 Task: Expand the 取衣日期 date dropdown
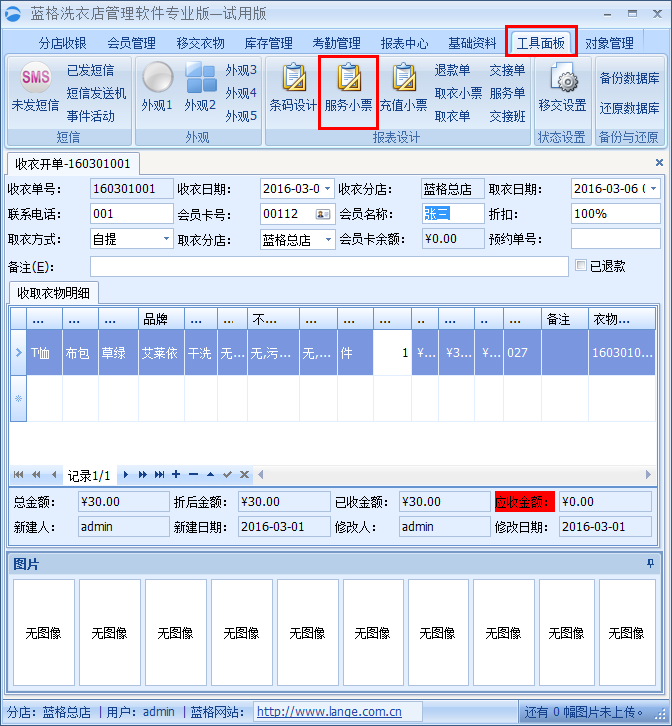pyautogui.click(x=653, y=189)
